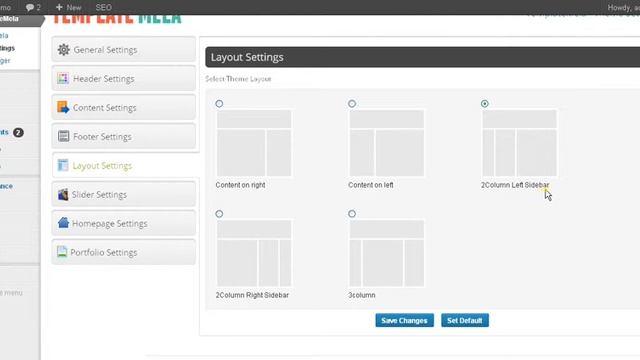Screen dimensions: 640x360
Task: Click the Content on left layout thumbnail
Action: coord(387,143)
